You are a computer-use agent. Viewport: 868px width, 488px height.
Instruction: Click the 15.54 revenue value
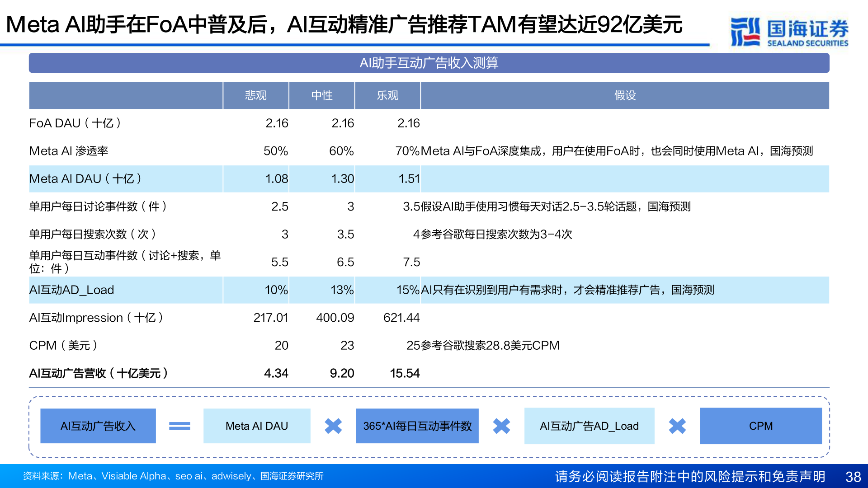click(x=405, y=373)
